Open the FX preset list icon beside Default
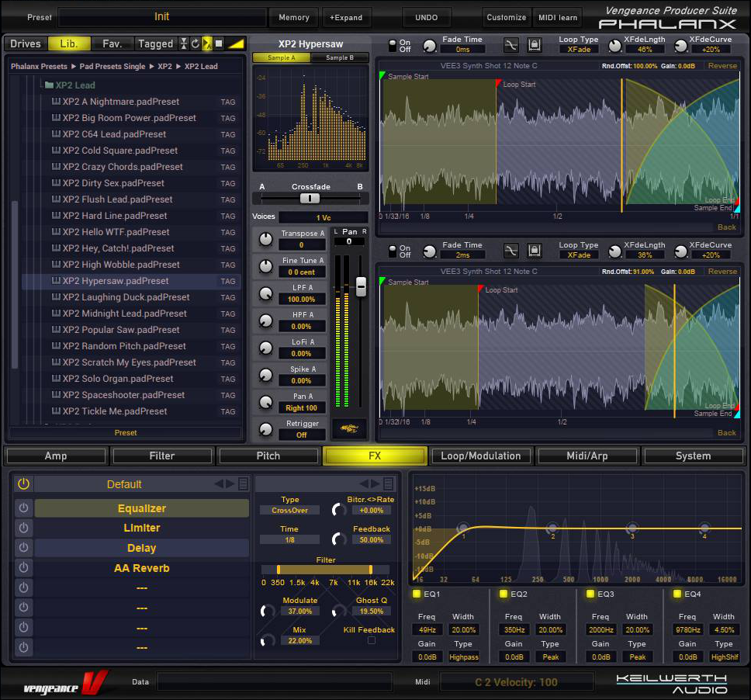The image size is (751, 700). (x=244, y=484)
